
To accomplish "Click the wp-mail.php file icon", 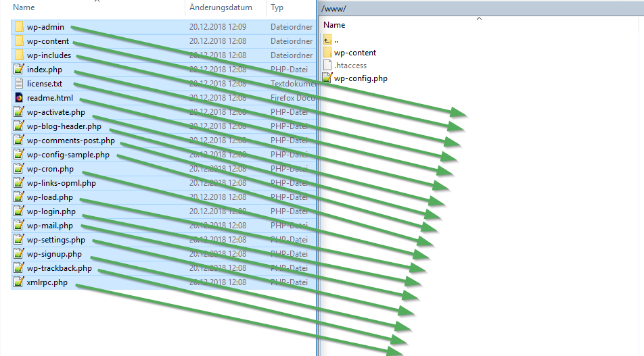I will 19,225.
